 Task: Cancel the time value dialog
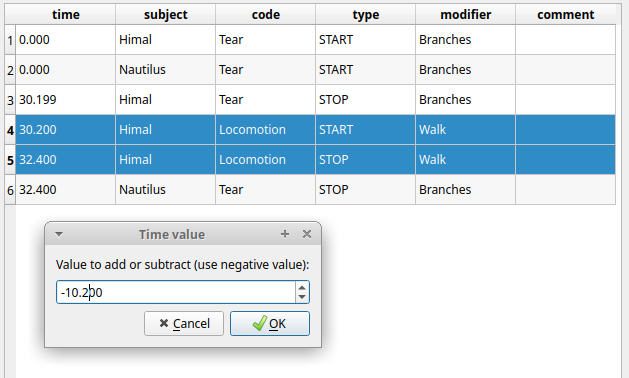[x=184, y=323]
